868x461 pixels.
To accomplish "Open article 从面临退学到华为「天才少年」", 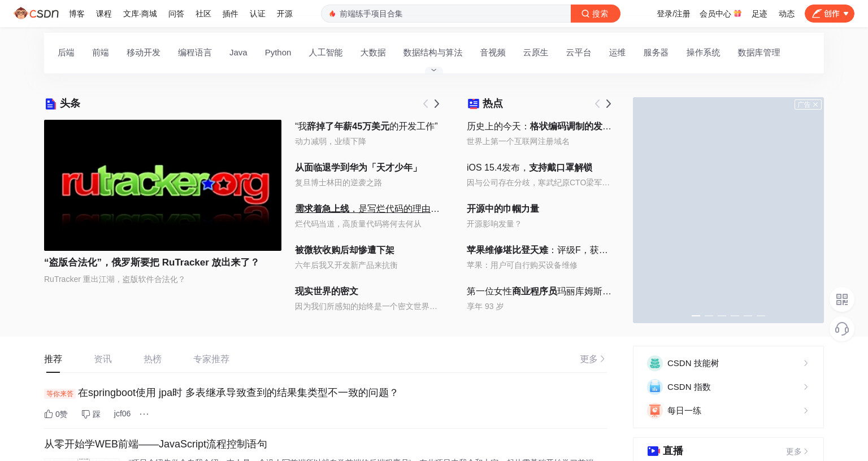I will pos(358,167).
